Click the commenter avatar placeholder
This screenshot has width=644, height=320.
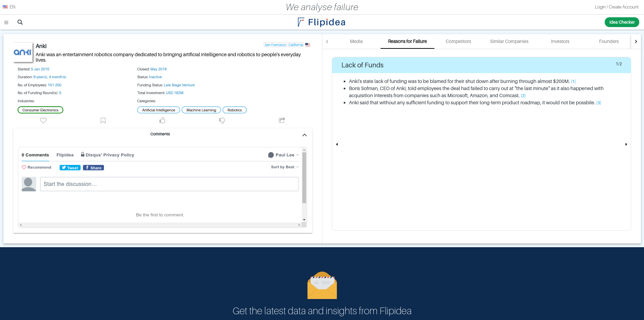click(x=29, y=184)
